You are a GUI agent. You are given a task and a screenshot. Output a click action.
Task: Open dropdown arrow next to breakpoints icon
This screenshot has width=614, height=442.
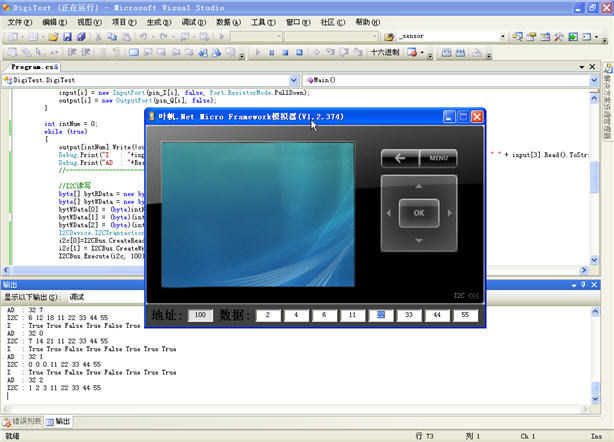pos(422,52)
